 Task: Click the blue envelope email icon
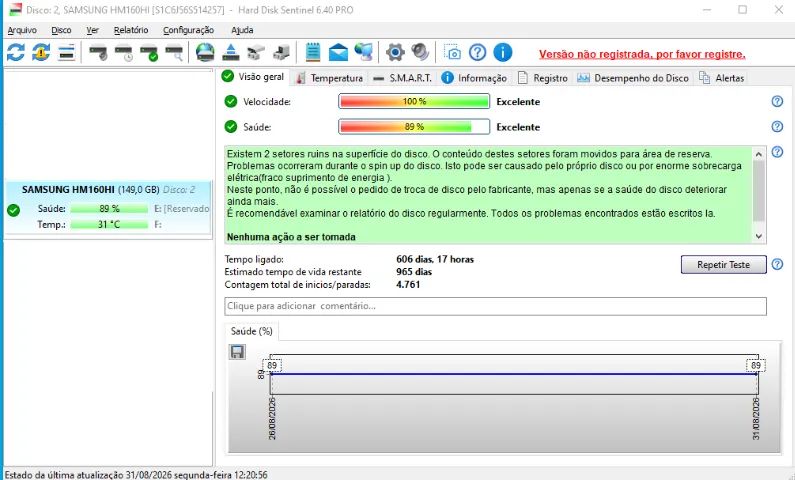coord(338,52)
